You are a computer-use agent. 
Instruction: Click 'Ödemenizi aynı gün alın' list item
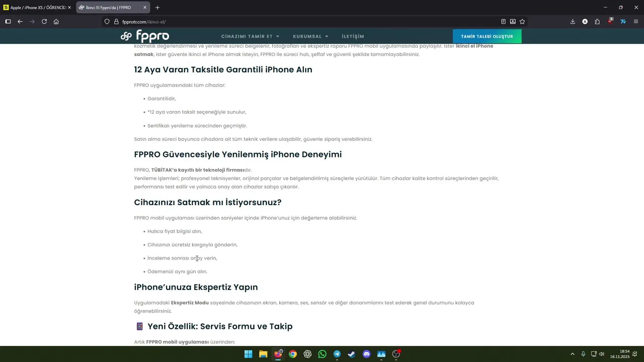(177, 271)
